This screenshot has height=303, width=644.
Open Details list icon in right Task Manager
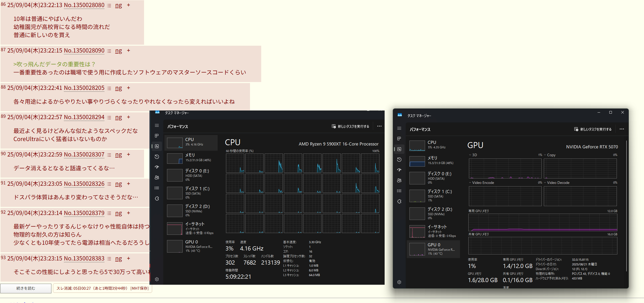point(399,191)
